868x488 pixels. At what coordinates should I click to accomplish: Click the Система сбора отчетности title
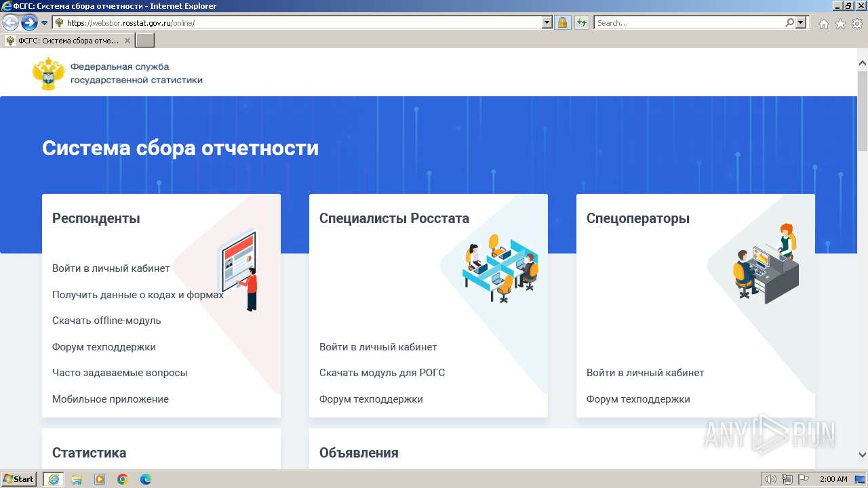coord(180,148)
